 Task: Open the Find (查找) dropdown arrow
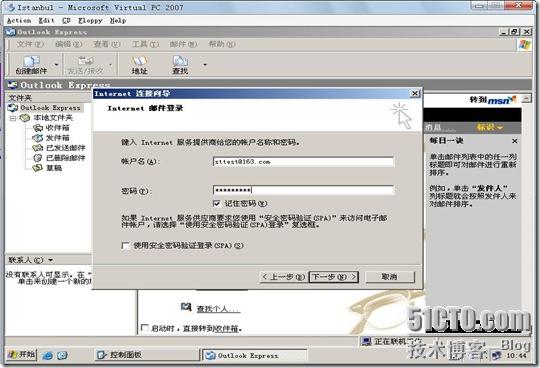click(205, 64)
